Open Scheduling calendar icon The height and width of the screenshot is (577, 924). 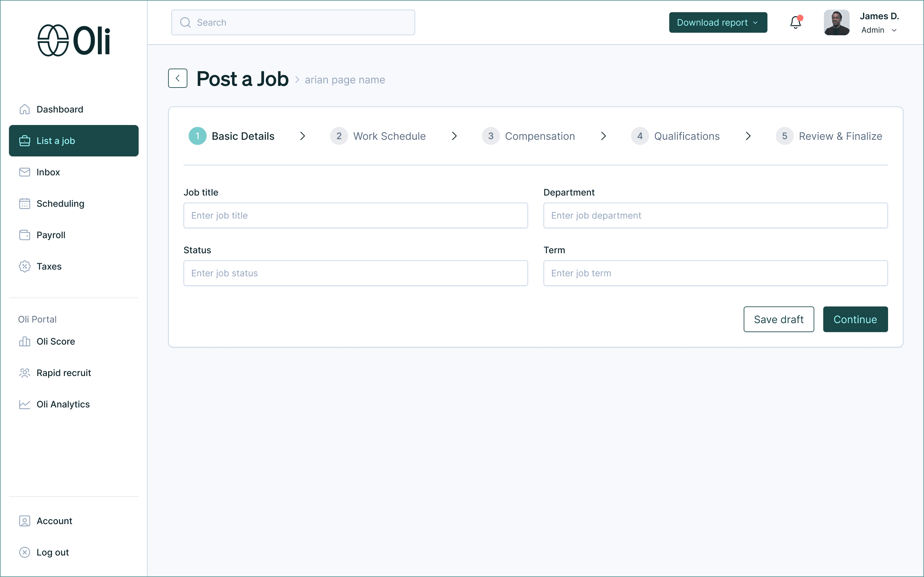[x=24, y=204]
